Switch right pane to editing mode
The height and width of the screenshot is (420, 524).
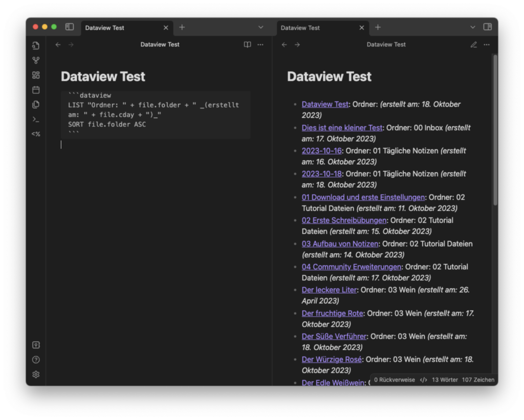pyautogui.click(x=473, y=45)
